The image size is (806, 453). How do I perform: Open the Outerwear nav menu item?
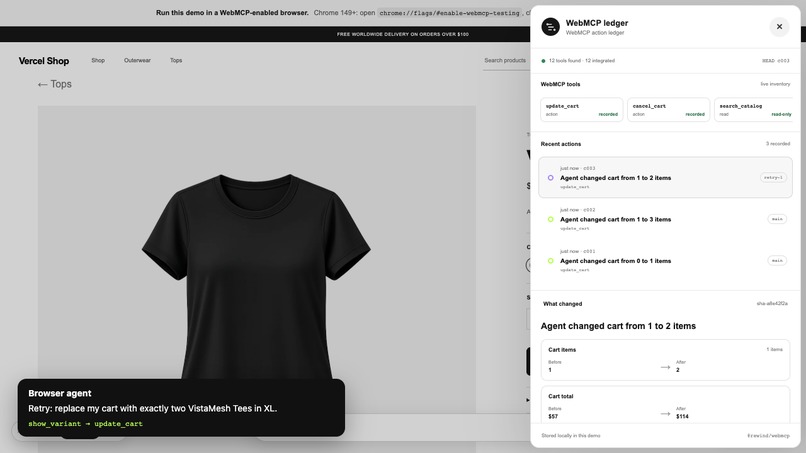pyautogui.click(x=137, y=61)
